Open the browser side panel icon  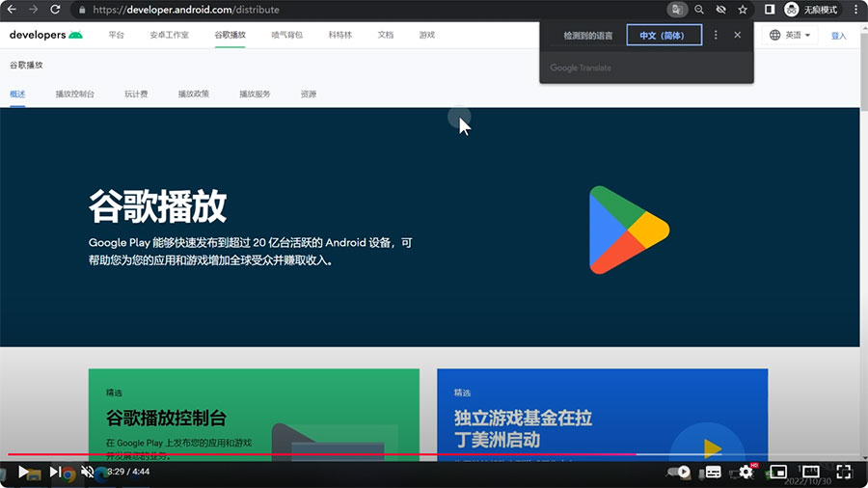click(770, 10)
